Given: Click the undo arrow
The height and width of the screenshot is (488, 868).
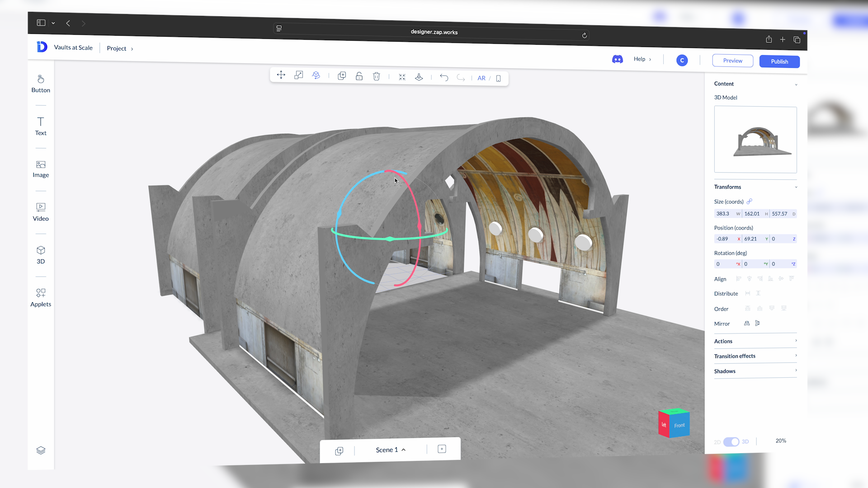Looking at the screenshot, I should [x=444, y=78].
